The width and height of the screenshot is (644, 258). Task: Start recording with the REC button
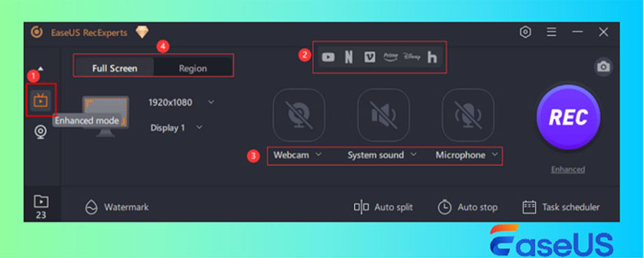tap(569, 118)
